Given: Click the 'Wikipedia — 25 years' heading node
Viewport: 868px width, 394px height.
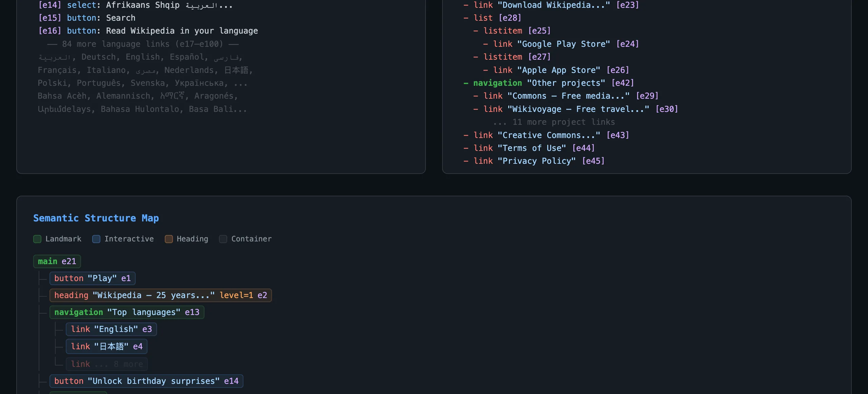Looking at the screenshot, I should [160, 295].
